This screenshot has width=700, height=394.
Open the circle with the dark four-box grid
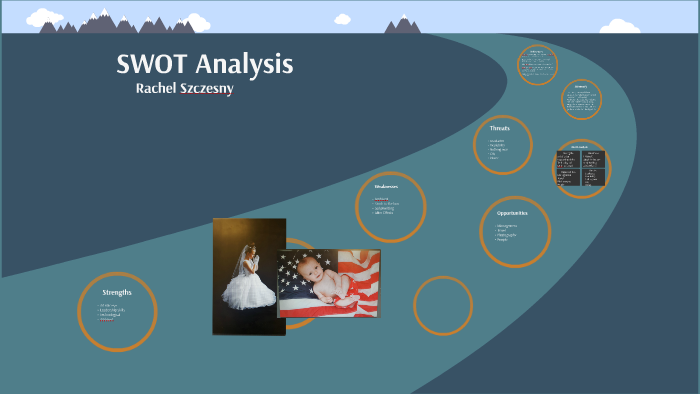581,169
